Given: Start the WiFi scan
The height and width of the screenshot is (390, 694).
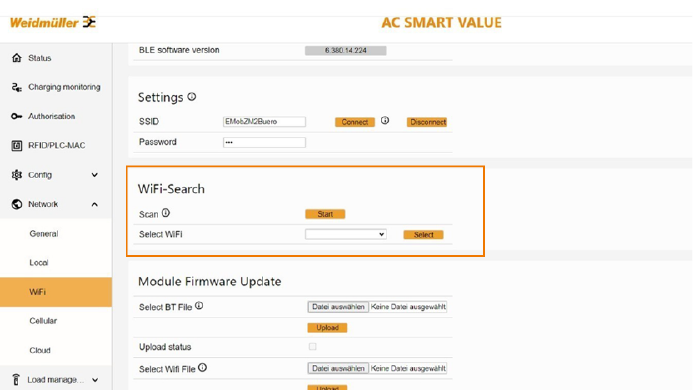Looking at the screenshot, I should (325, 214).
